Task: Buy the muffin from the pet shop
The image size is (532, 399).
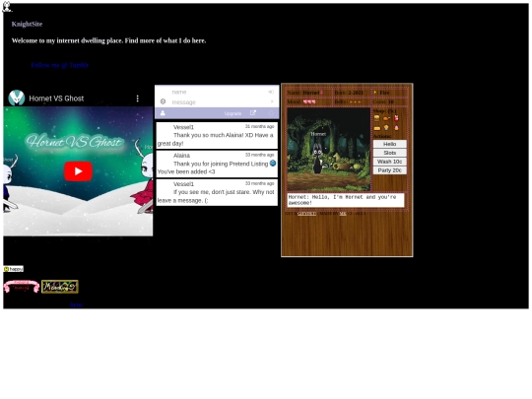Action: (386, 127)
